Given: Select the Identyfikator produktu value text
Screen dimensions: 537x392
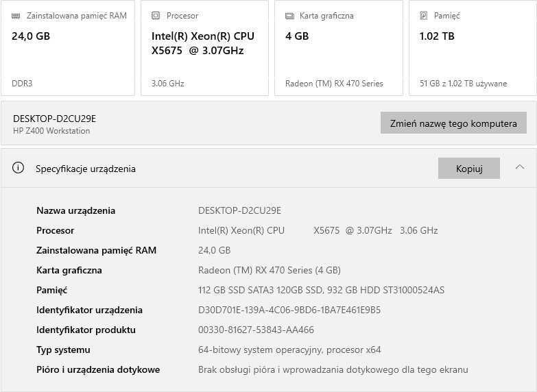Looking at the screenshot, I should [256, 330].
